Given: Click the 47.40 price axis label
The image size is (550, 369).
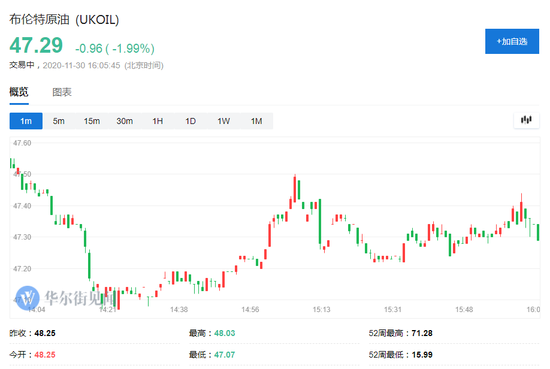Looking at the screenshot, I should click(x=22, y=206).
